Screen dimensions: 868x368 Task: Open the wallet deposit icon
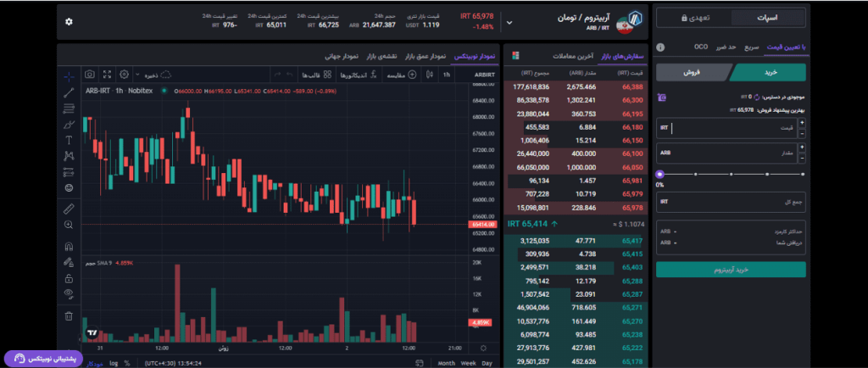click(x=661, y=98)
